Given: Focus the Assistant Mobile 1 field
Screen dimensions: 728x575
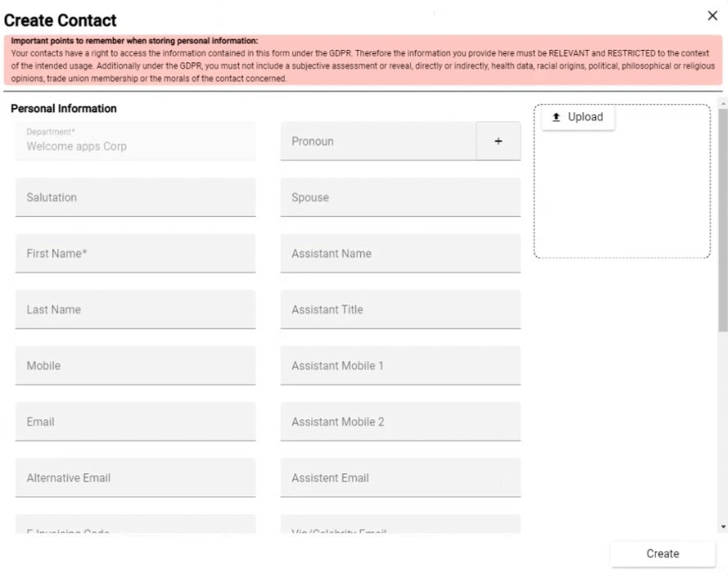Looking at the screenshot, I should click(400, 365).
